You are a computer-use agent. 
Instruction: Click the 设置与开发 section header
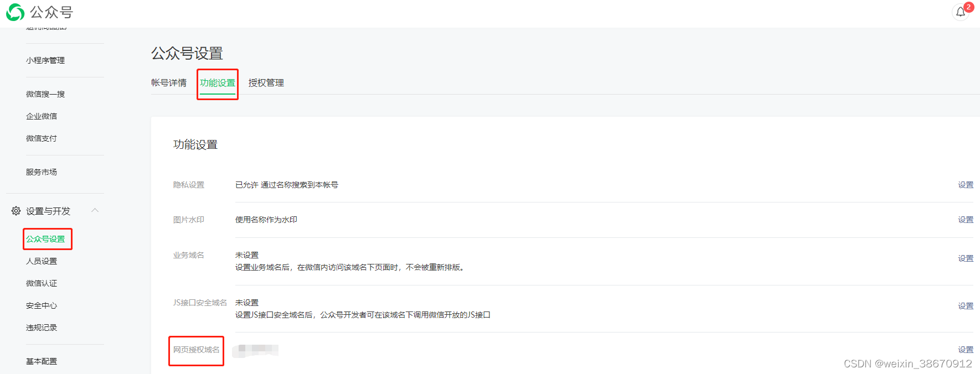coord(48,211)
